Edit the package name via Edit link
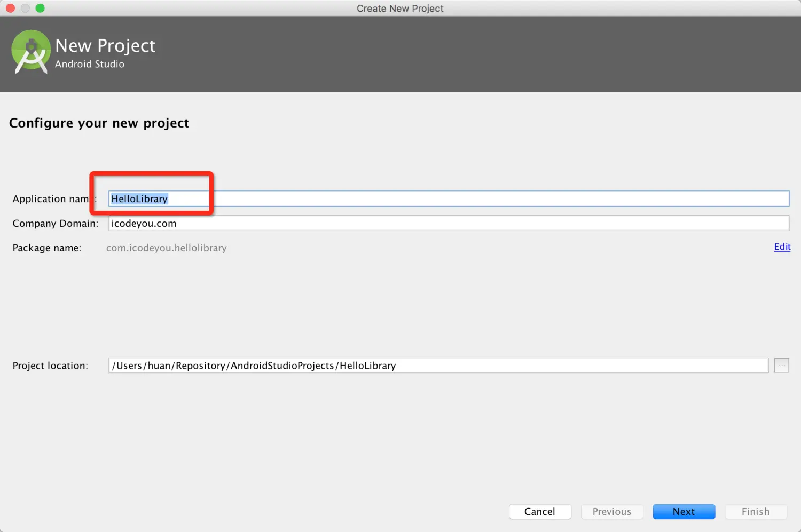 [x=782, y=247]
